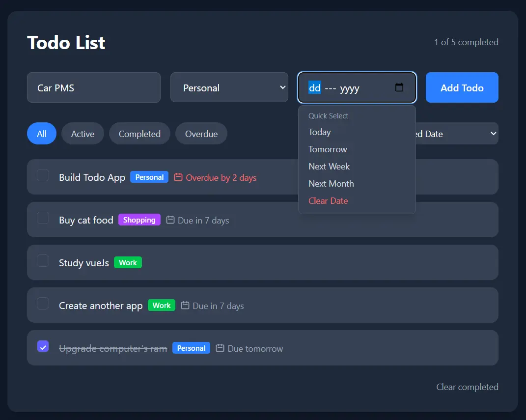Click calendar icon next to Due tomorrow

[220, 348]
